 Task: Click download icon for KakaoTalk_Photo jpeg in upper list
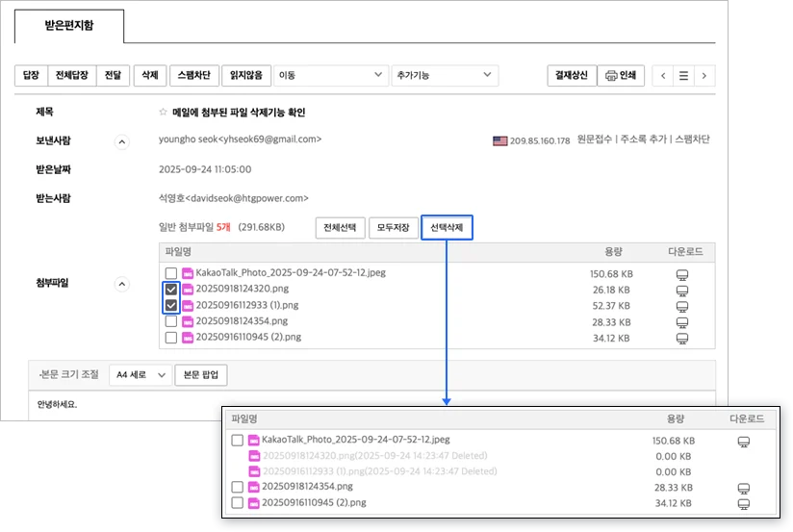coord(682,274)
